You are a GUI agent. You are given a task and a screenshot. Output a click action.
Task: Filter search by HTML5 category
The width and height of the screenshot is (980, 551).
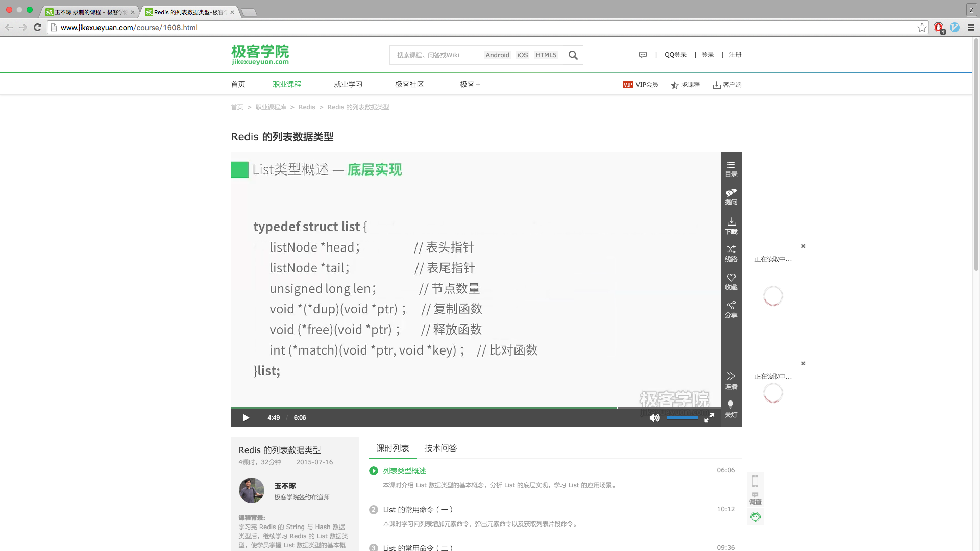(x=546, y=55)
